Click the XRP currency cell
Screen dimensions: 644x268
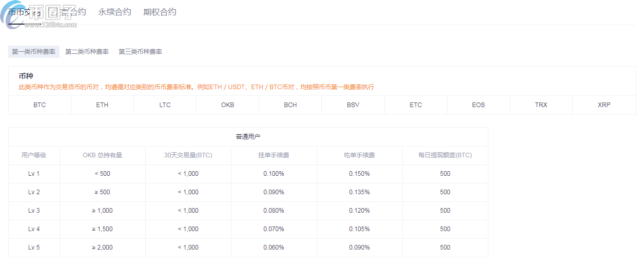pyautogui.click(x=604, y=105)
